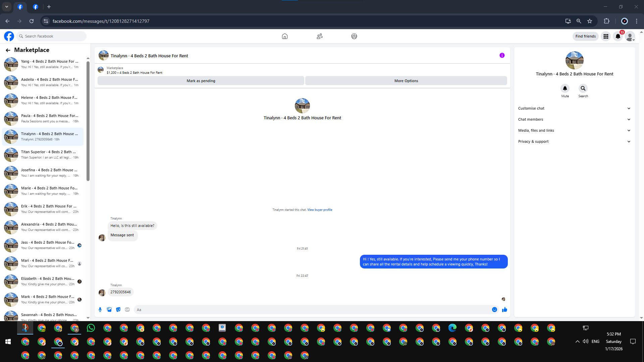Expand Privacy & support section
The width and height of the screenshot is (644, 362).
click(x=574, y=141)
